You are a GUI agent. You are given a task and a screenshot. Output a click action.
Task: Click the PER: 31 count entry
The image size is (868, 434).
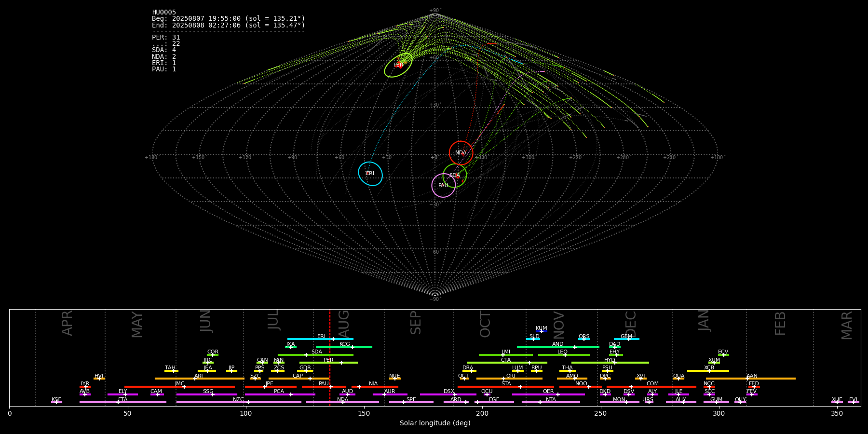tap(166, 38)
